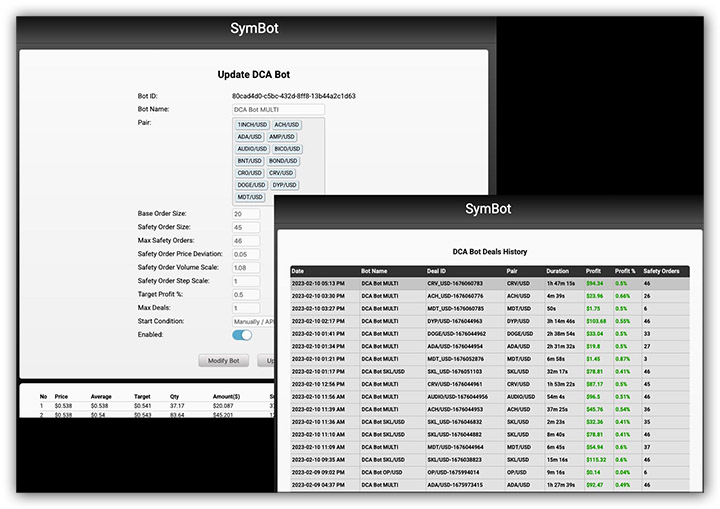Click the Max Safety Orders field
This screenshot has height=509, width=720.
[x=246, y=240]
